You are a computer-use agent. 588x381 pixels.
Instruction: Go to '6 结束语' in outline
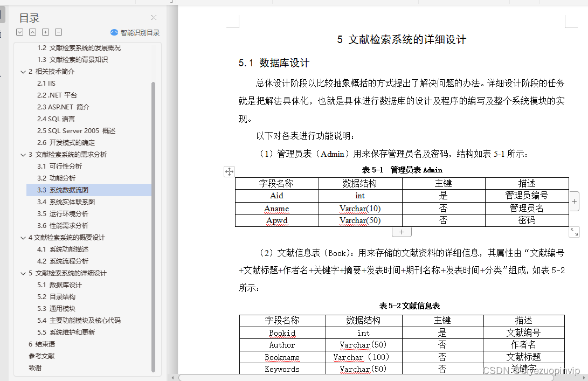tap(41, 344)
